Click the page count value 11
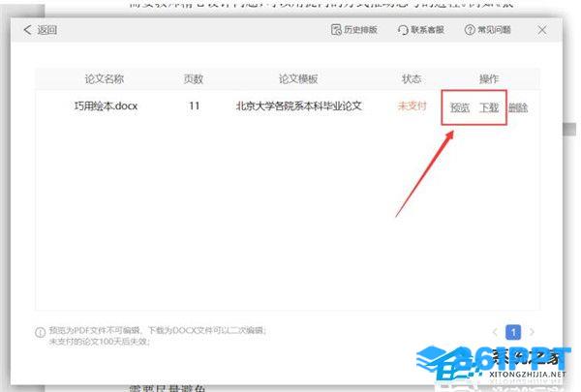Screen dimensions: 581x392 pyautogui.click(x=194, y=106)
